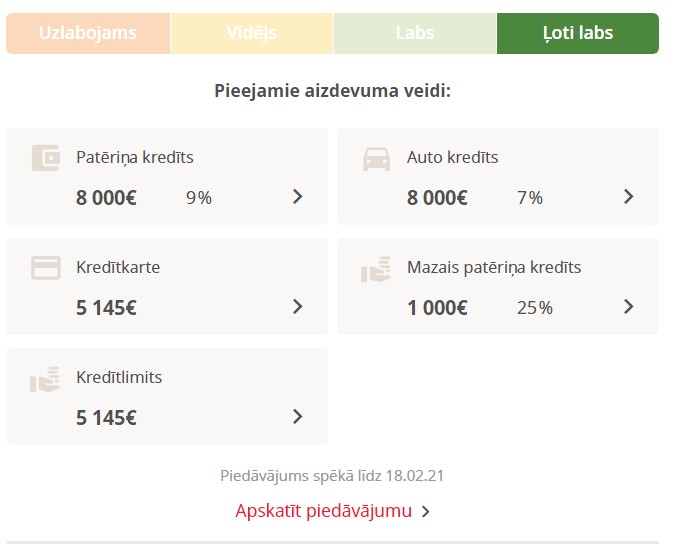Select the Uzlabojams rating segment
The height and width of the screenshot is (547, 674).
coord(88,34)
